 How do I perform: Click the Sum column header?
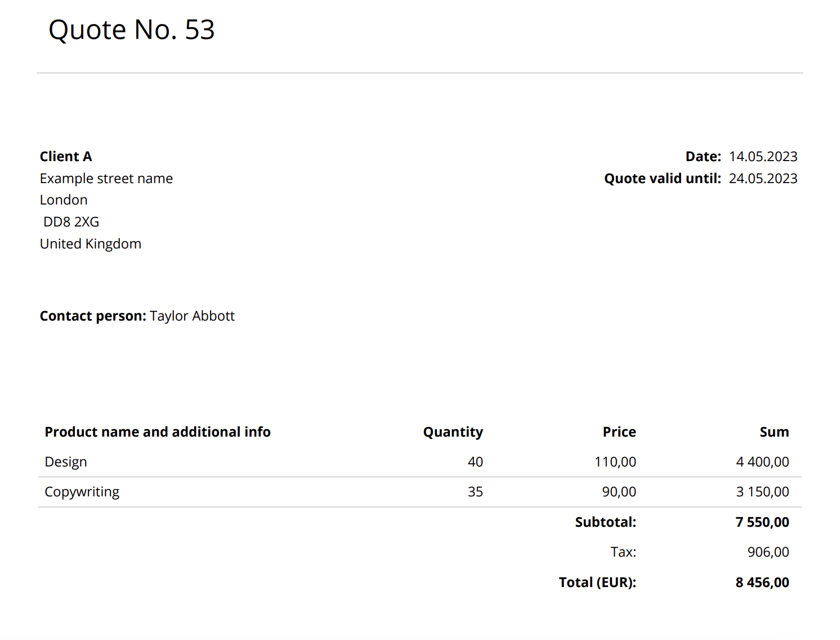pyautogui.click(x=775, y=432)
